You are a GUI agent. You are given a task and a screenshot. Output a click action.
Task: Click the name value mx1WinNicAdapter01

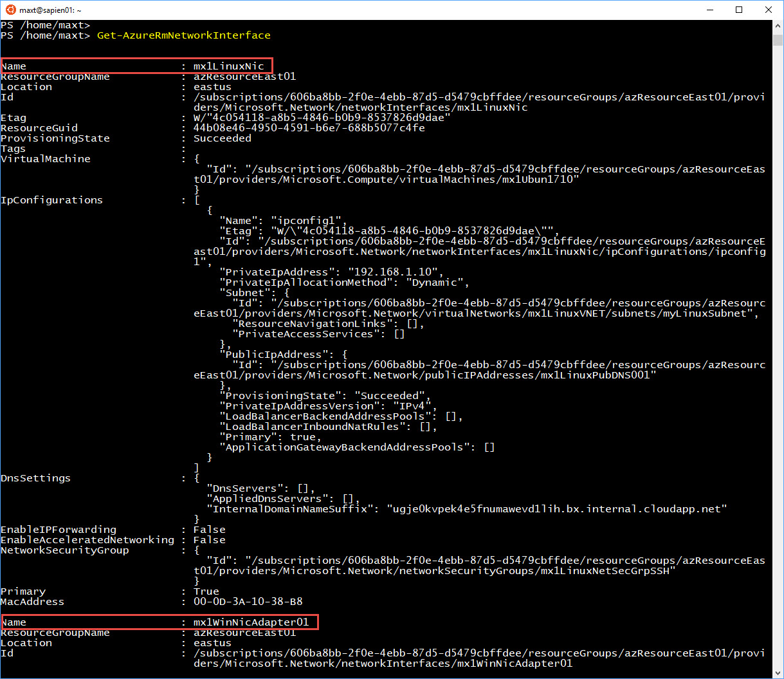(251, 622)
